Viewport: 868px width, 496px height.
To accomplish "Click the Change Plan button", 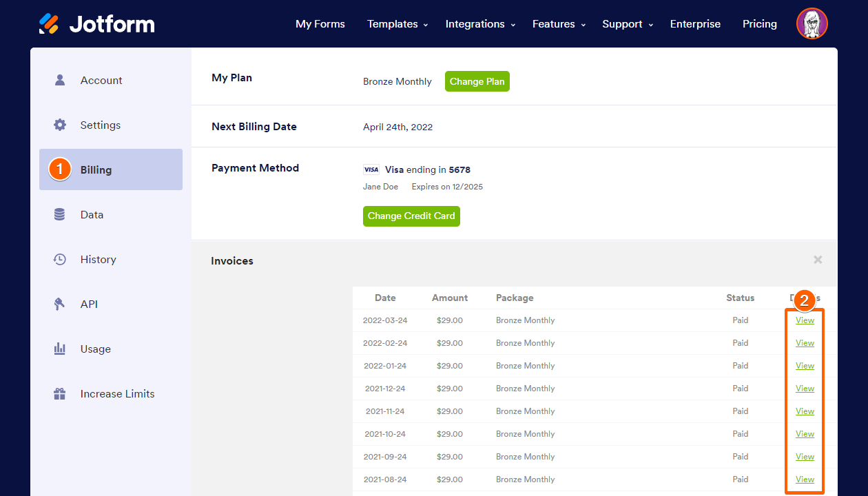I will 477,81.
